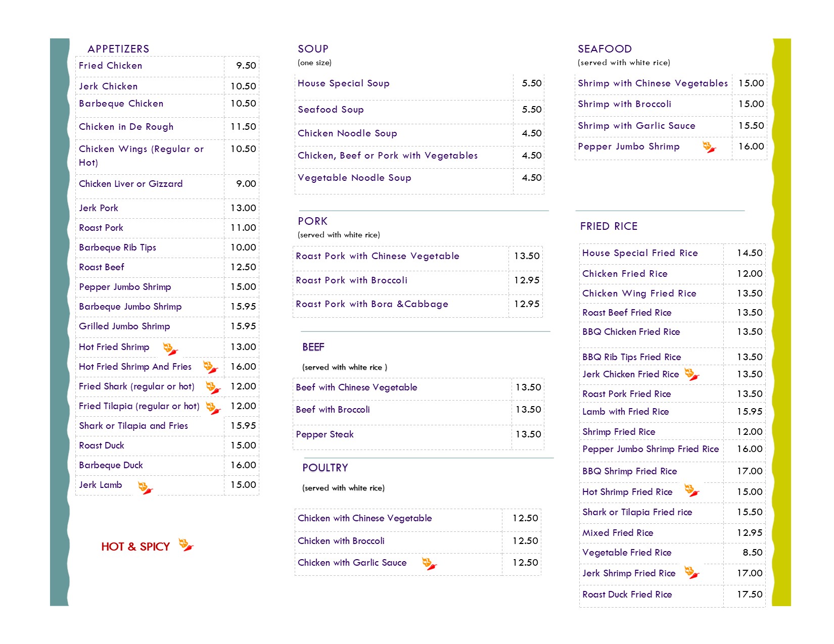Select the APPETIZERS section heading

tap(118, 49)
